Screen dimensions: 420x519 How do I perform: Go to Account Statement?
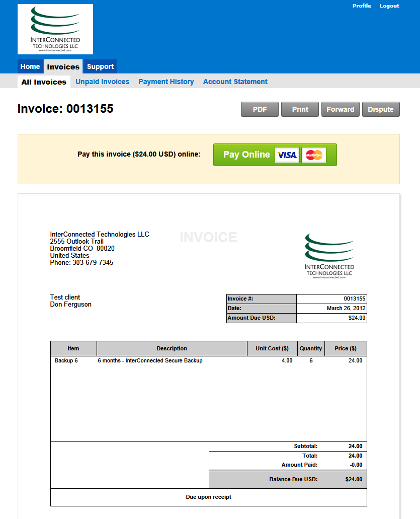pyautogui.click(x=235, y=82)
